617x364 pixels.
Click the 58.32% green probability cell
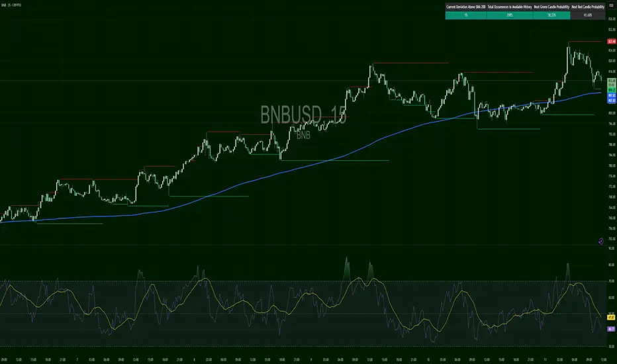point(551,15)
